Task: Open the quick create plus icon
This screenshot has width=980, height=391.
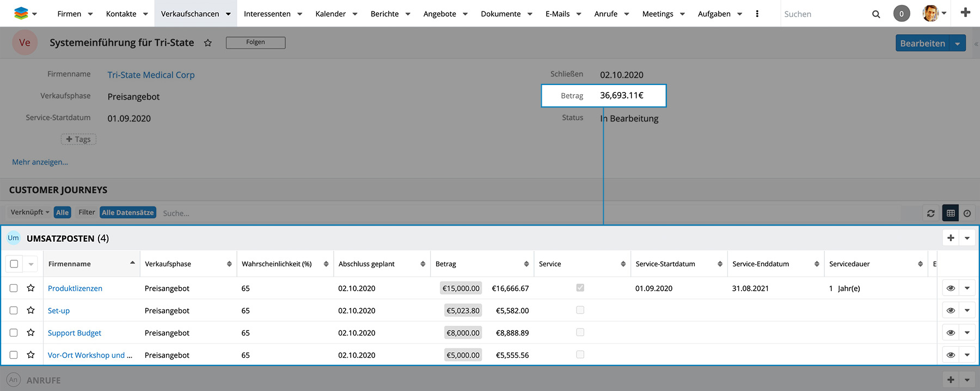Action: [x=965, y=13]
